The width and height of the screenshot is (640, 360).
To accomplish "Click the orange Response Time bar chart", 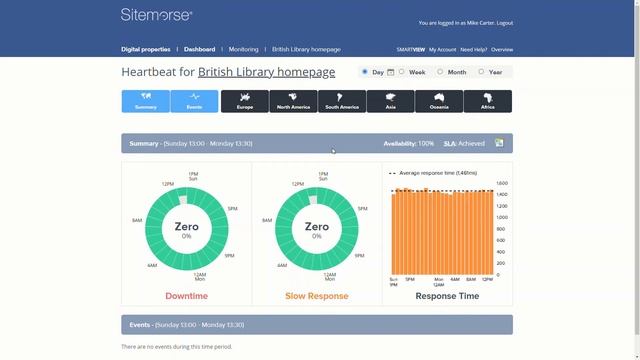I will (442, 232).
